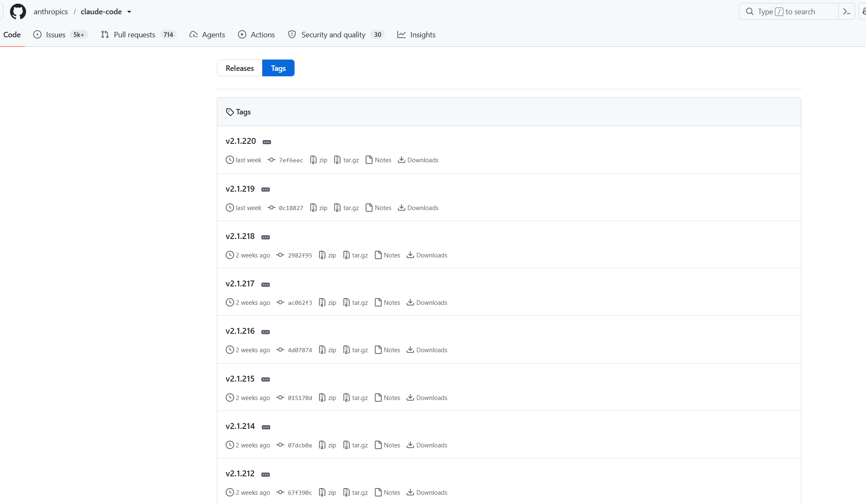
Task: Open Downloads for v2.1.220
Action: [x=418, y=160]
